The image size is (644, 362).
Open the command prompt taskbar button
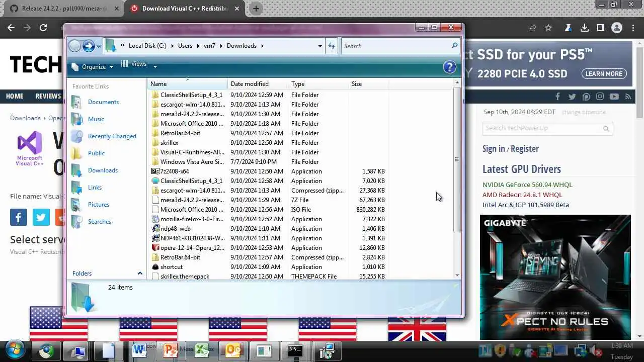coord(295,350)
